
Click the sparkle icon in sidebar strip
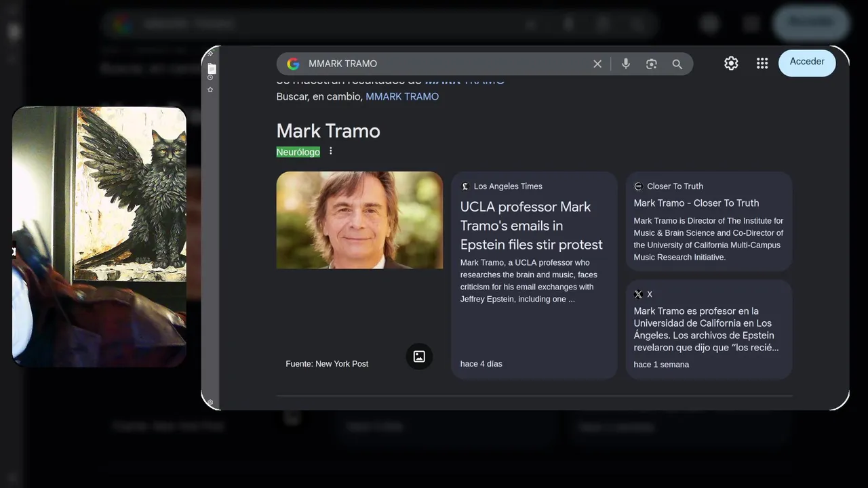(210, 53)
